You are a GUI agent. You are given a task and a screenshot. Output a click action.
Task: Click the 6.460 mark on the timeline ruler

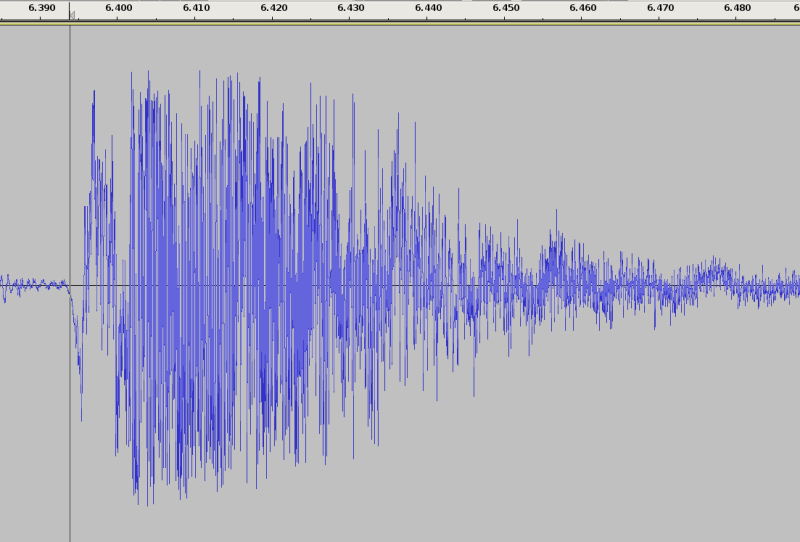pos(582,8)
